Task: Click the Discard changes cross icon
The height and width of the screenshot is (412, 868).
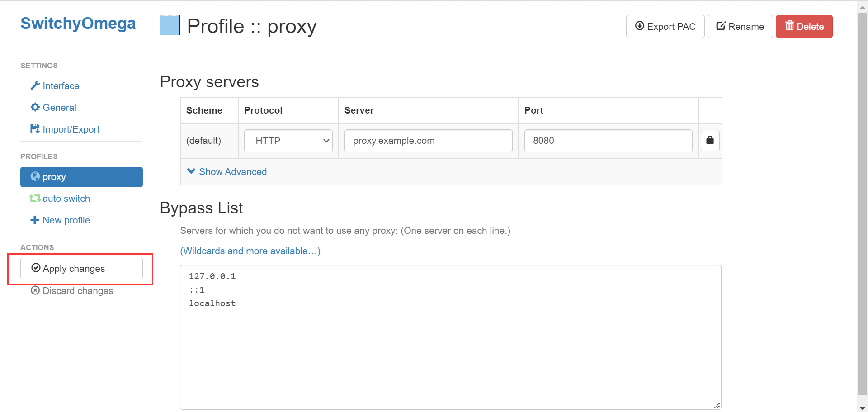Action: 35,290
